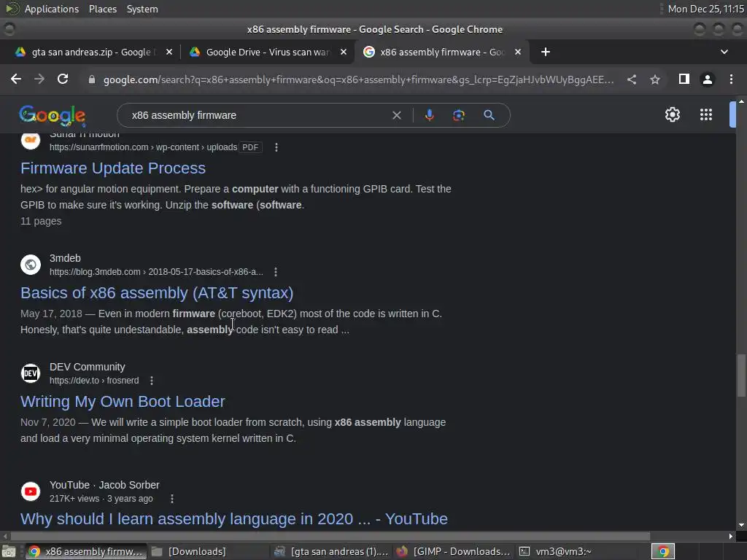Click the forward navigation arrow

pos(39,79)
